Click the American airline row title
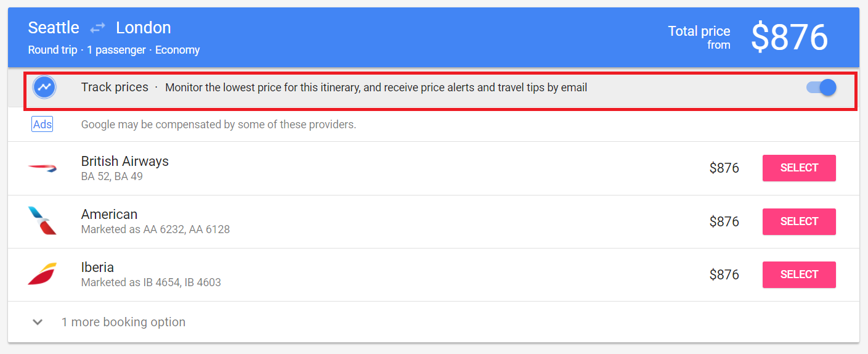The width and height of the screenshot is (868, 354). pyautogui.click(x=109, y=214)
